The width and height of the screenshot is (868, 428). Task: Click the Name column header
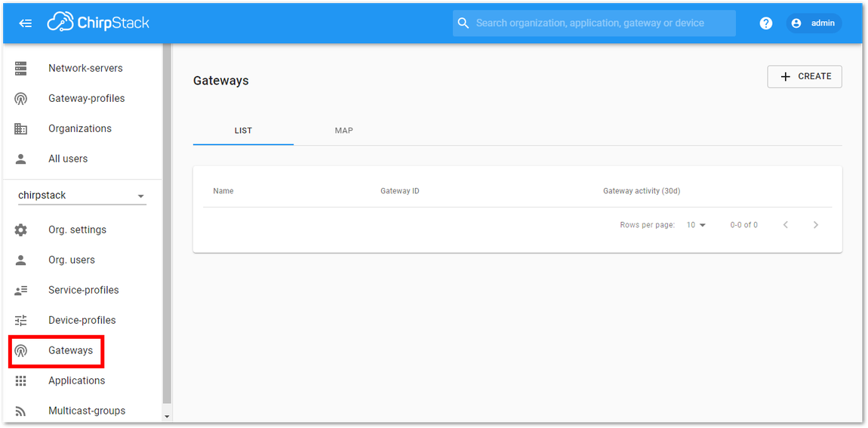[x=223, y=191]
